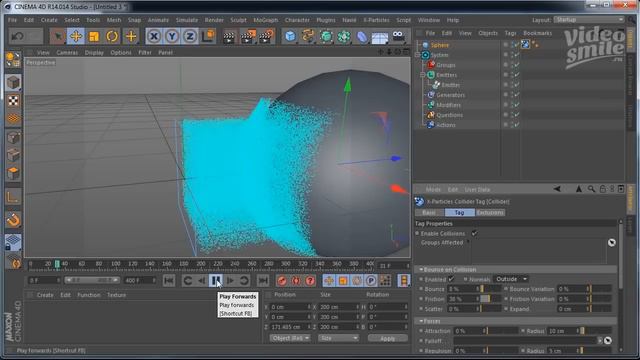The height and width of the screenshot is (360, 640).
Task: Toggle Enable Collisions checkbox
Action: (x=474, y=233)
